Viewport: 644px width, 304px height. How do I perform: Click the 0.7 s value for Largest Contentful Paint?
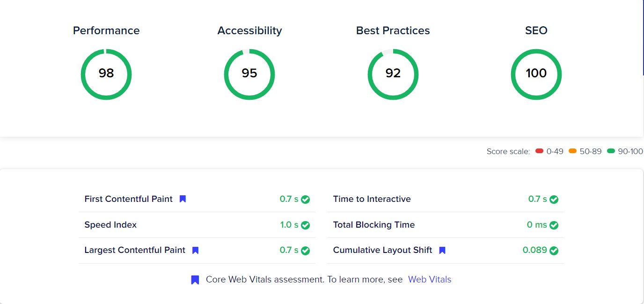(x=290, y=250)
